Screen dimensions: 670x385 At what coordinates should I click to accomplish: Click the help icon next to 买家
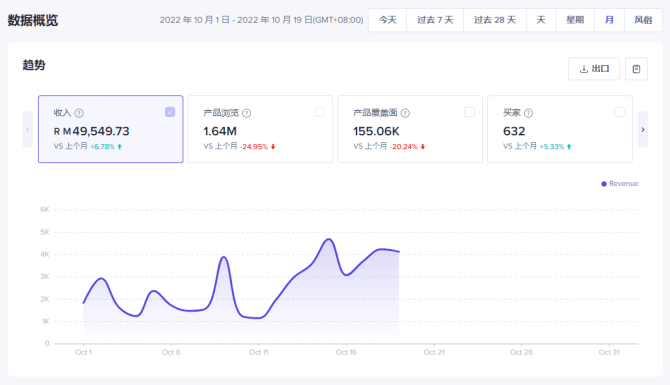[x=529, y=113]
